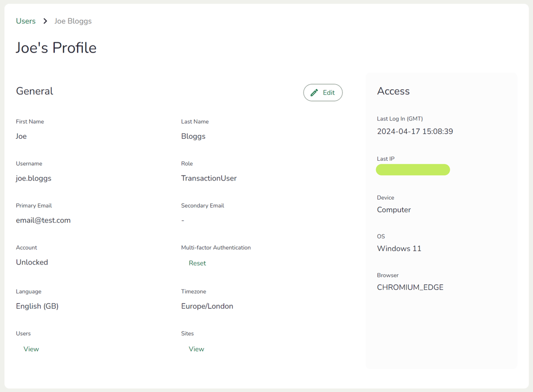Select the Joe Bloggs breadcrumb item

coord(73,21)
